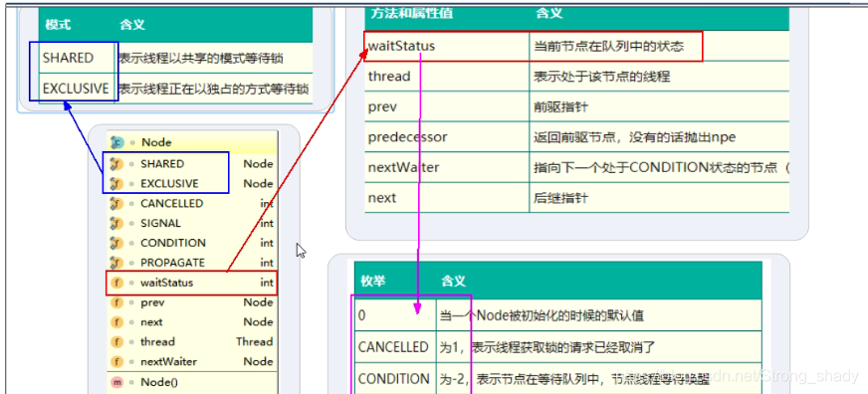Click the cell 前驱指针

659,106
